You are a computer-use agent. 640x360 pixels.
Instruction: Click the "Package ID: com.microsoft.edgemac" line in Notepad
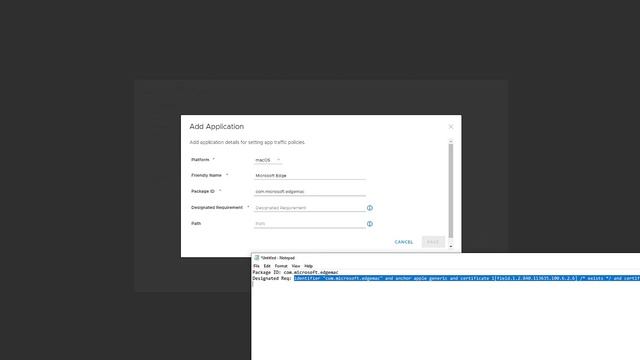coord(296,272)
